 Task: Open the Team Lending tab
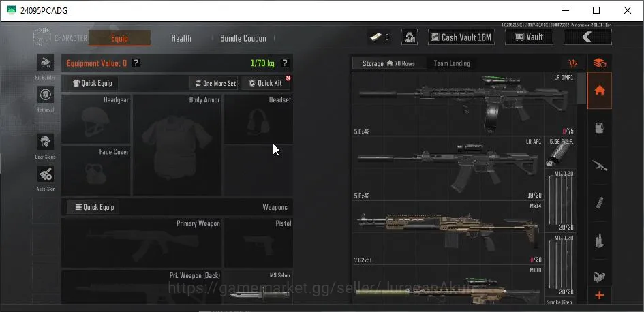click(x=452, y=63)
